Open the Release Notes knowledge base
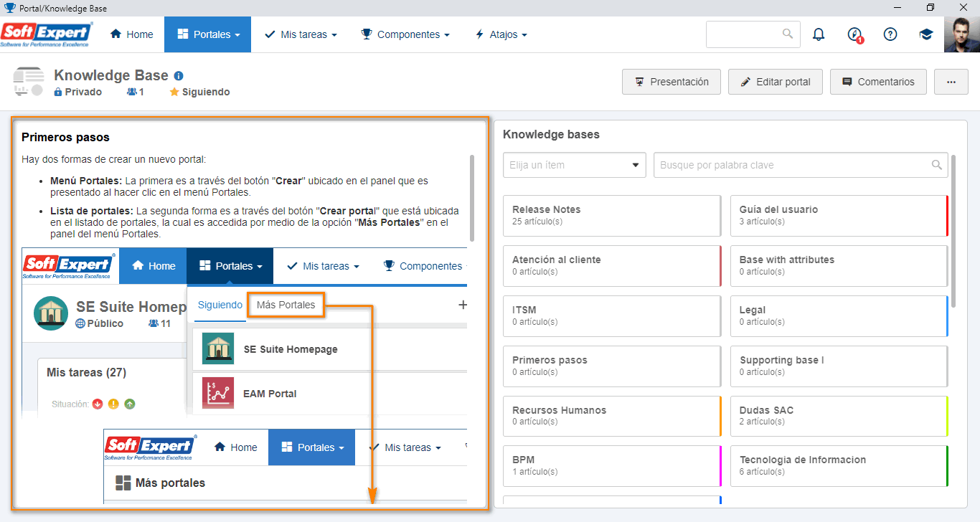980x522 pixels. pyautogui.click(x=612, y=215)
